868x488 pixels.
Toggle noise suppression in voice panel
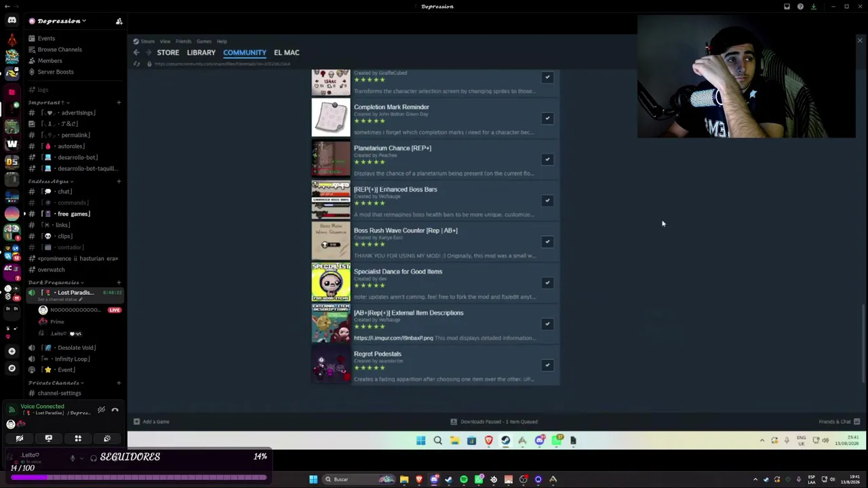(101, 409)
